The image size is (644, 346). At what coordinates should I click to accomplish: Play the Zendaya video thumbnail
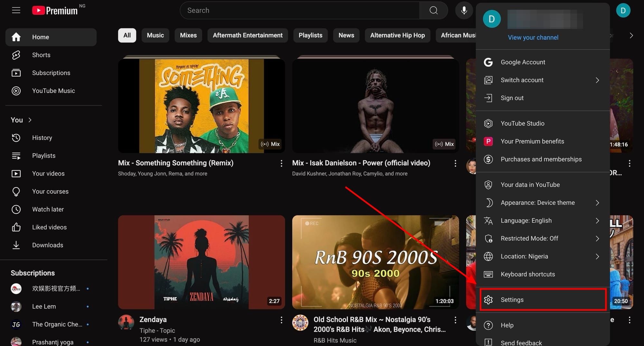pyautogui.click(x=202, y=262)
